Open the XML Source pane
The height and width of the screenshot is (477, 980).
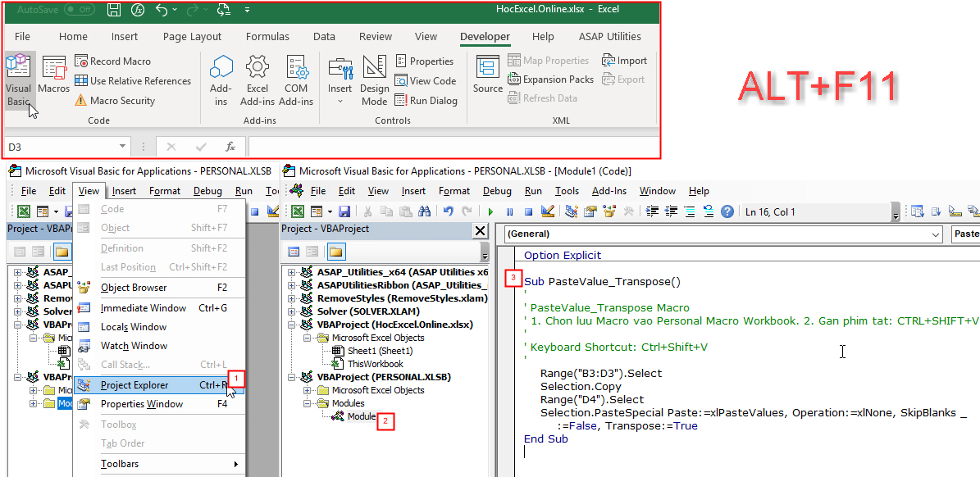coord(487,75)
